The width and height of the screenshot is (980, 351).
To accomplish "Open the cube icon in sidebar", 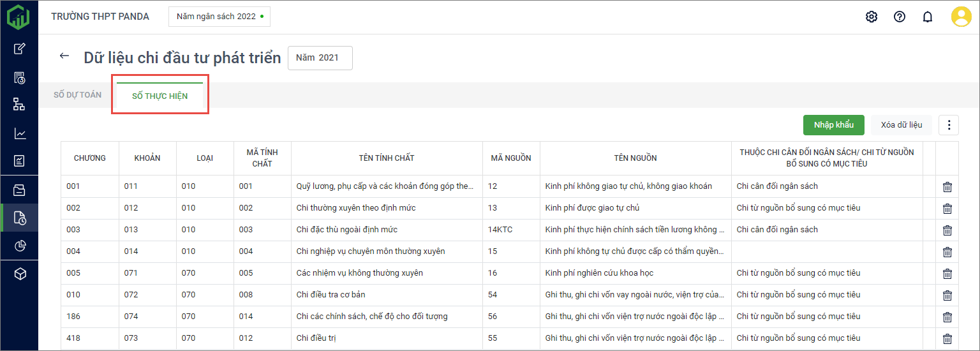I will (20, 274).
